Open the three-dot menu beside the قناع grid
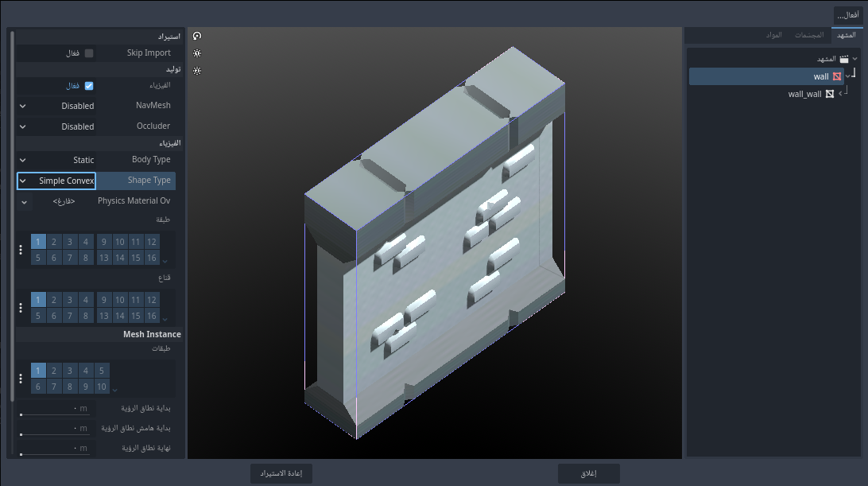 pos(21,308)
